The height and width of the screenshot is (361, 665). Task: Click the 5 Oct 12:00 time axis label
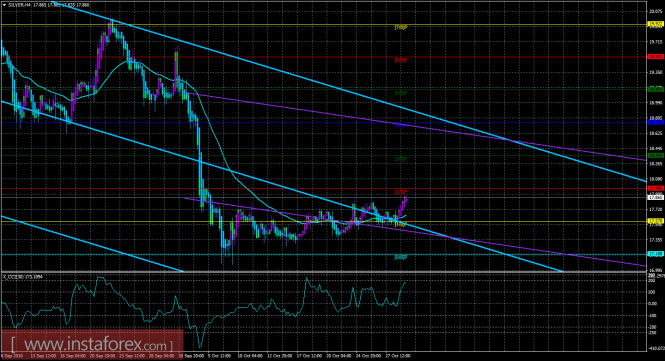coord(219,356)
